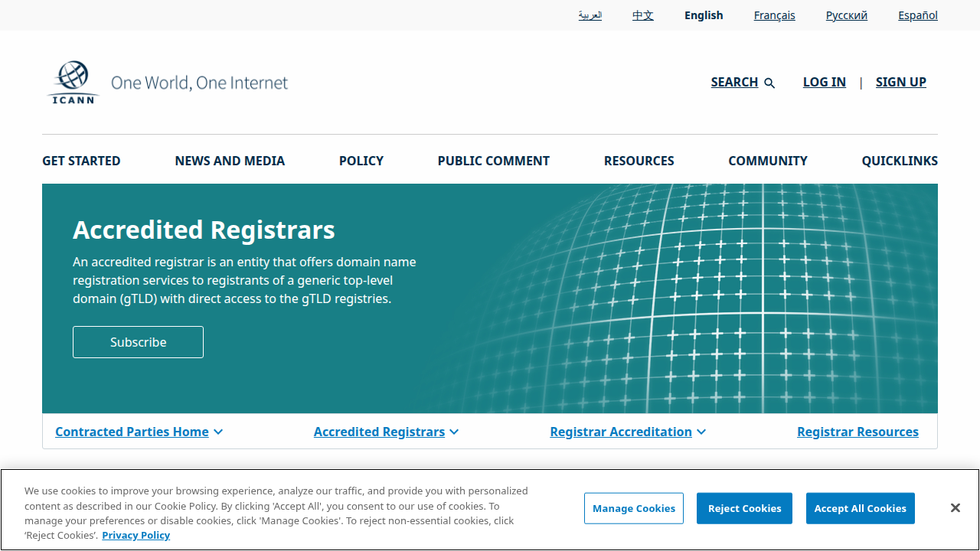Open Contracted Parties Home link
The height and width of the screenshot is (551, 980).
coord(132,432)
